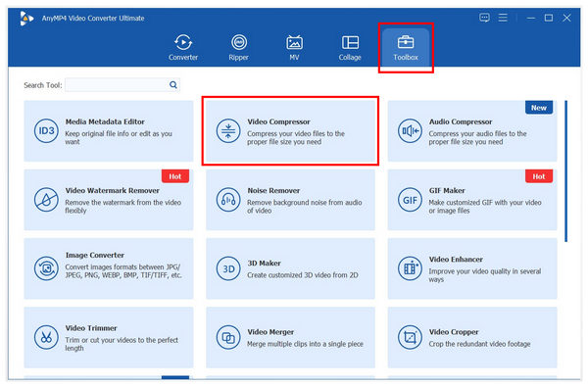Open the 3D Maker icon

[228, 268]
